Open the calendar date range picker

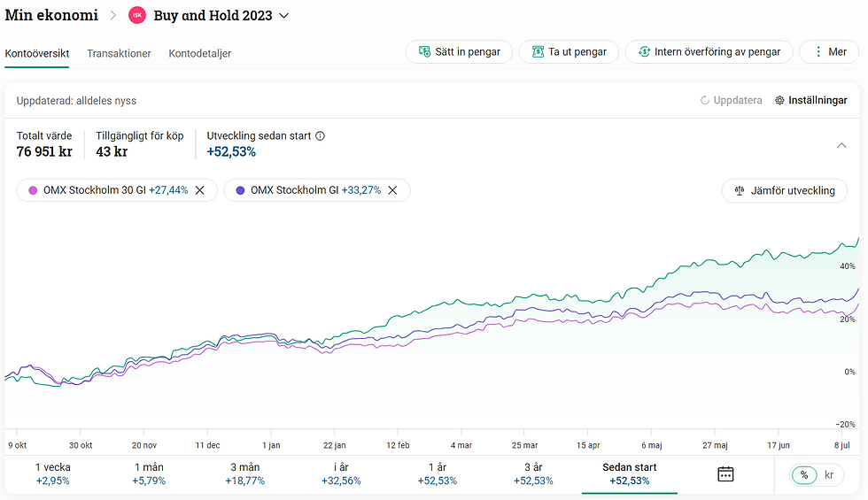click(x=725, y=473)
